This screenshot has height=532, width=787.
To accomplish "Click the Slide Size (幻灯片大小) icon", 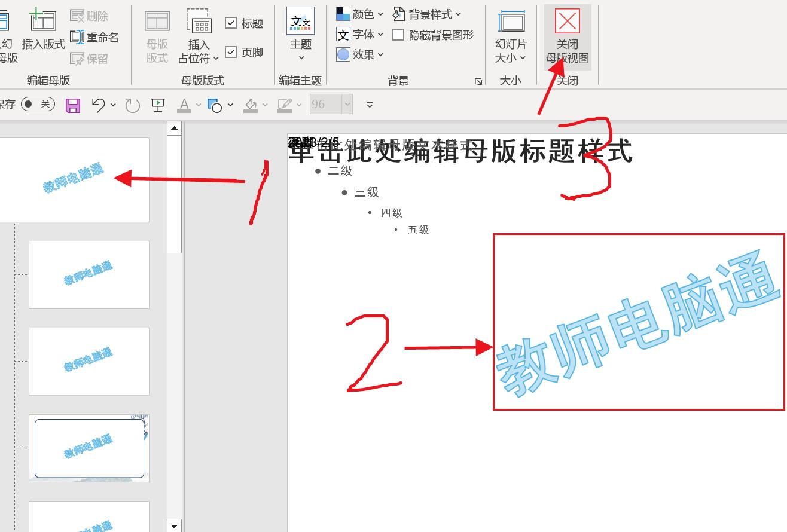I will pos(511,22).
